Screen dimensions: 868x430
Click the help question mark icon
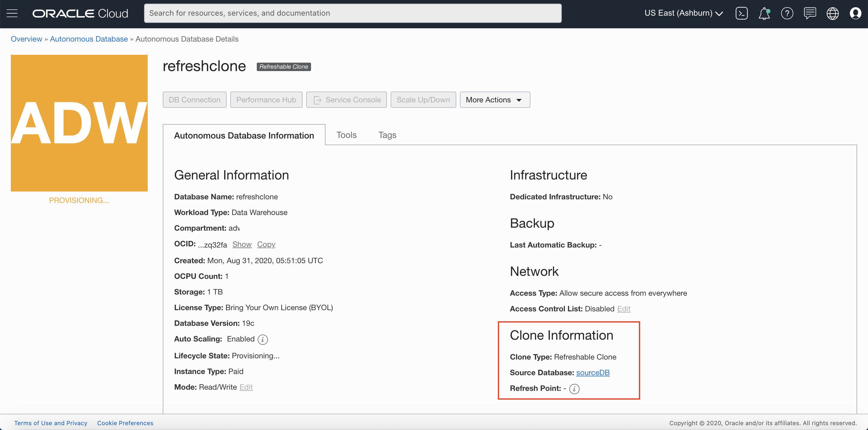[x=787, y=14]
